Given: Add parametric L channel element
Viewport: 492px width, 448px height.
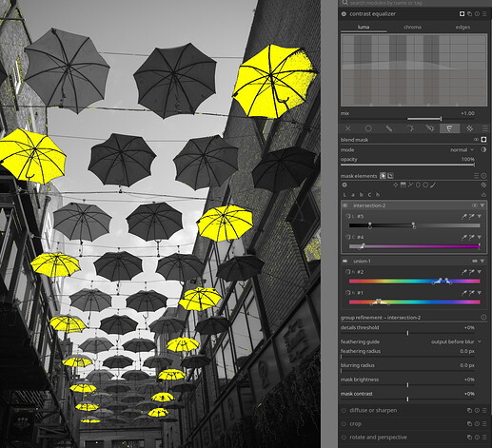Looking at the screenshot, I should 344,195.
